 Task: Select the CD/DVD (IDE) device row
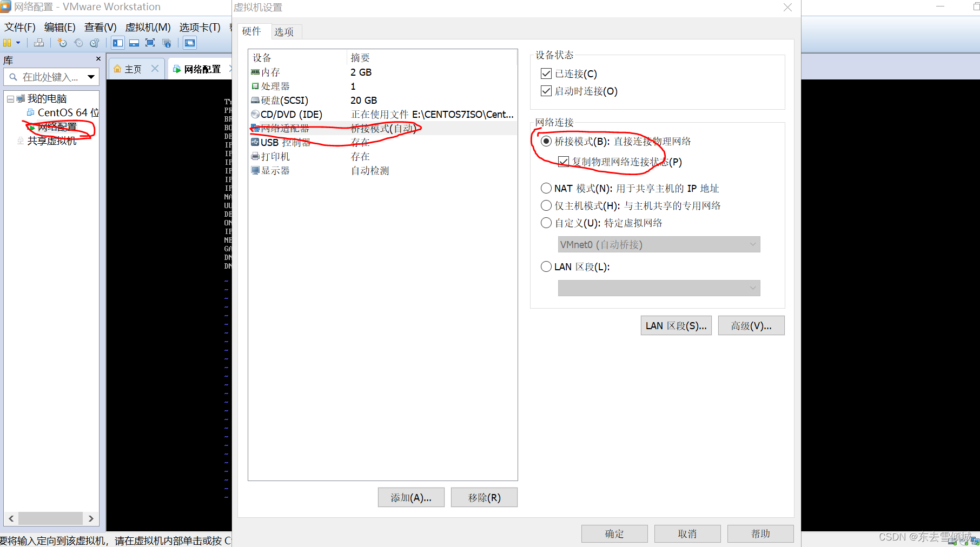382,114
